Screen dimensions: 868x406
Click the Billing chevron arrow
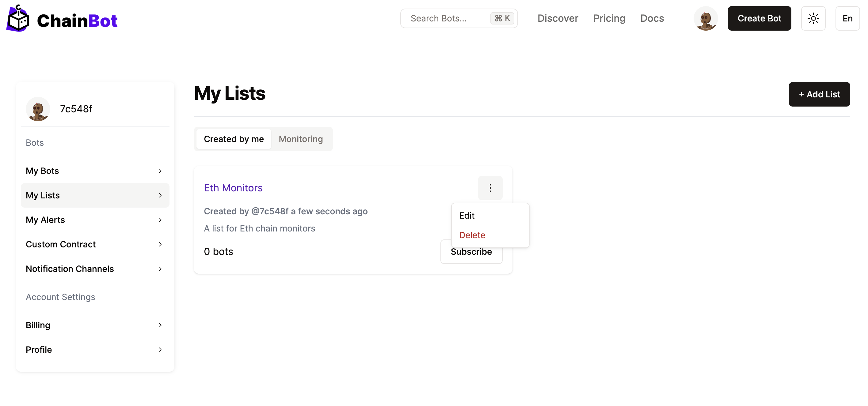tap(160, 325)
